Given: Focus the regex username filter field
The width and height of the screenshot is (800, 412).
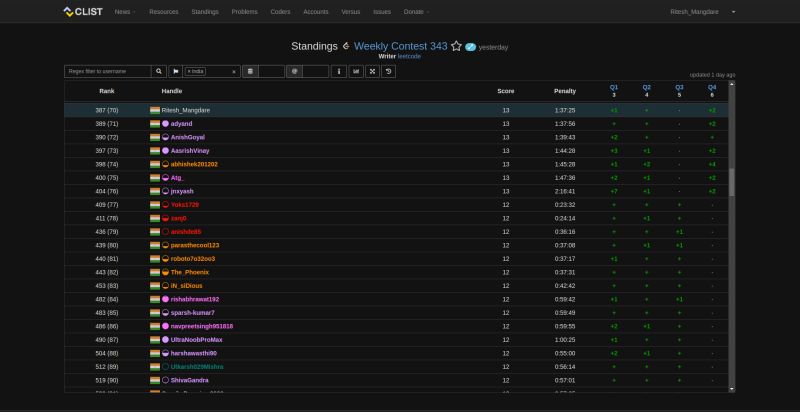Looking at the screenshot, I should point(108,72).
